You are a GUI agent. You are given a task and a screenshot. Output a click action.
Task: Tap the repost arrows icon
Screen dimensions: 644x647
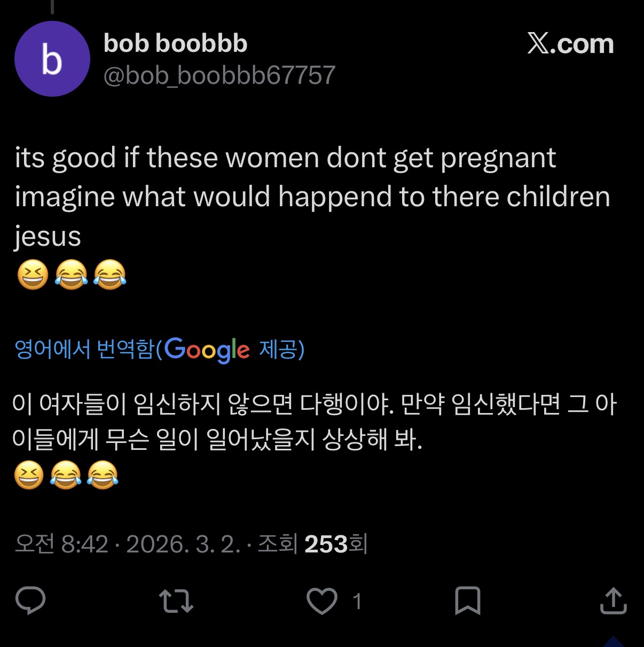[176, 601]
